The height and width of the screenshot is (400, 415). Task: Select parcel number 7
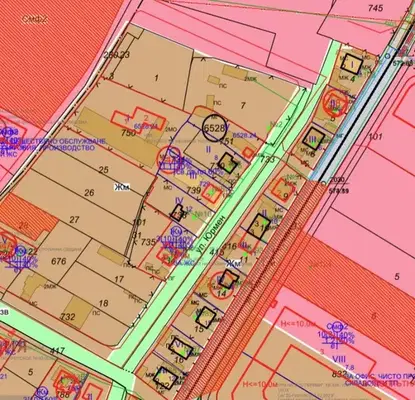243,106
